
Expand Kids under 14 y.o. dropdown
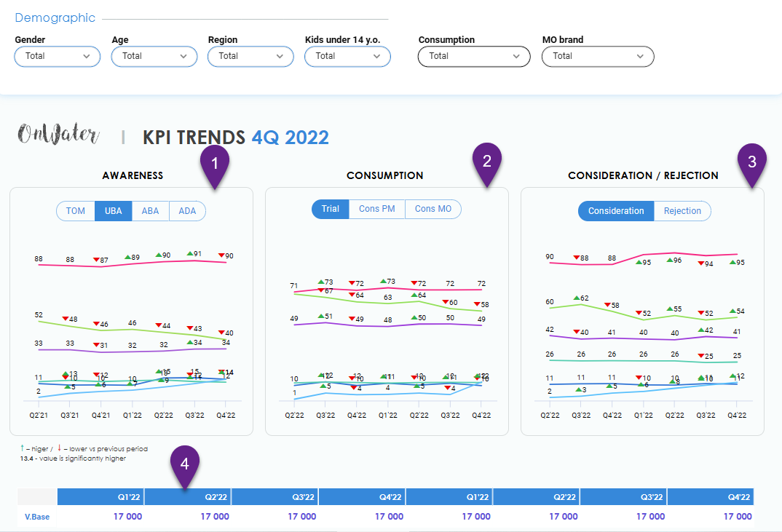347,56
